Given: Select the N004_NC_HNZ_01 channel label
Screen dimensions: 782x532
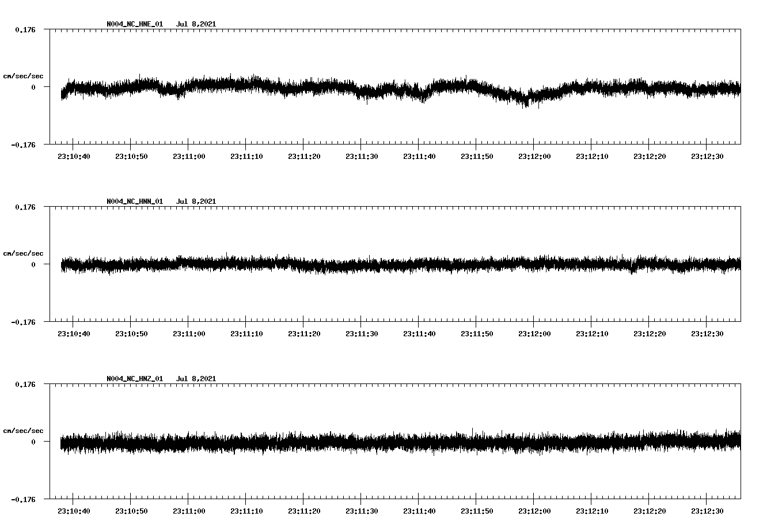Looking at the screenshot, I should click(x=134, y=378).
